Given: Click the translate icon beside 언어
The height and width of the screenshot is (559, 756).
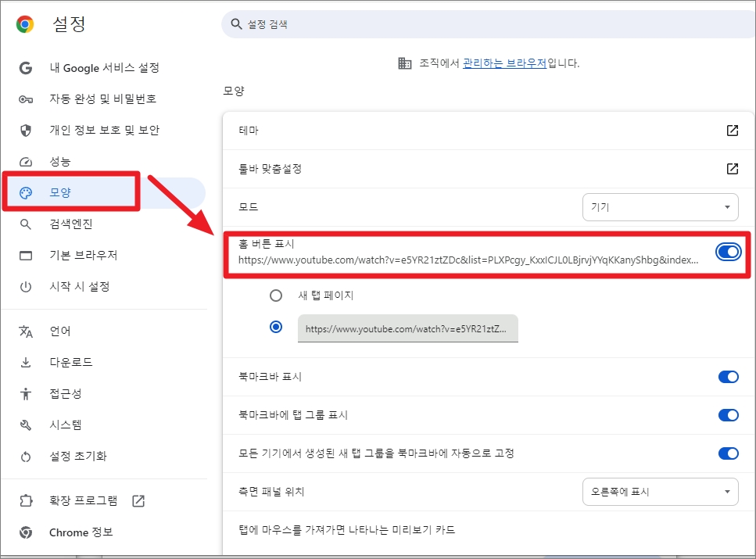Looking at the screenshot, I should pyautogui.click(x=26, y=331).
